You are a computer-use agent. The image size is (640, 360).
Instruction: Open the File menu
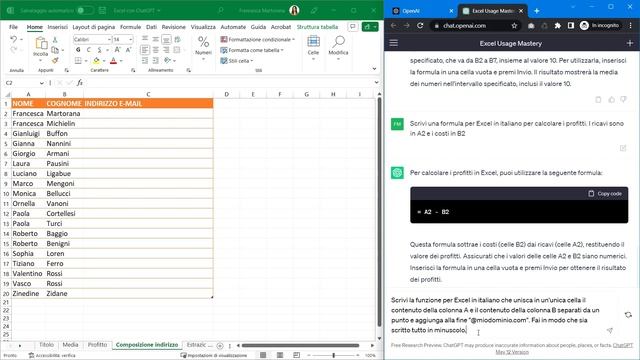click(x=13, y=27)
